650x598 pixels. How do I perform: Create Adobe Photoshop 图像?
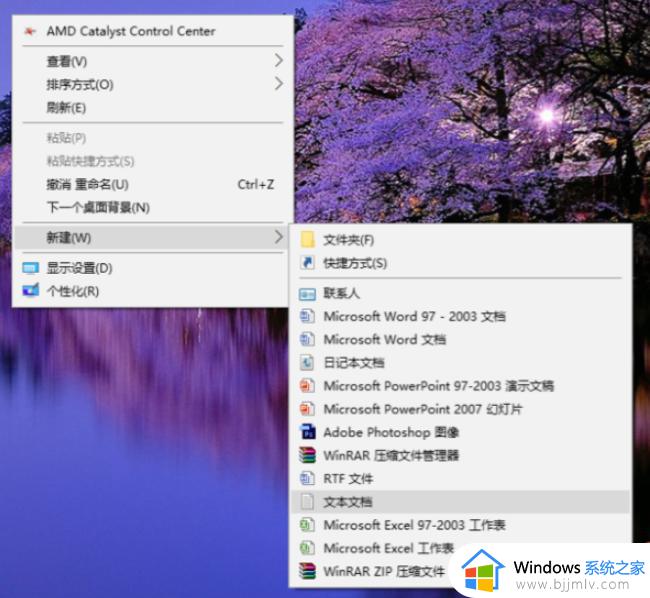point(461,433)
